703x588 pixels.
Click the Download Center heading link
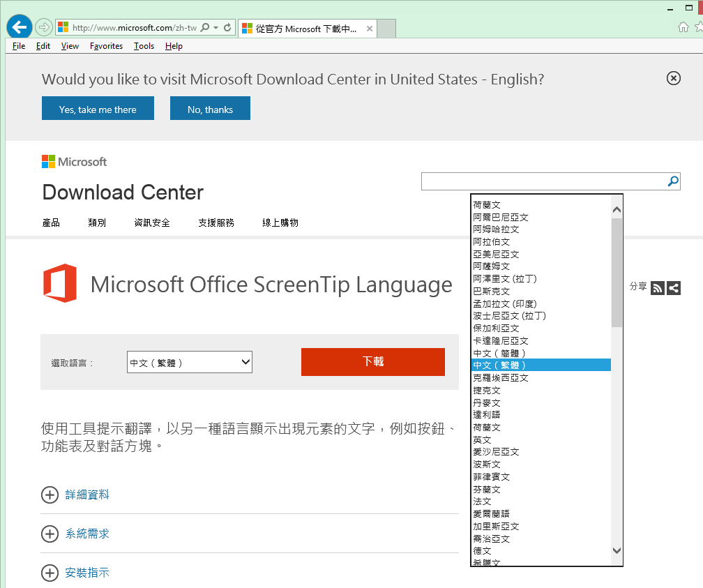tap(123, 193)
